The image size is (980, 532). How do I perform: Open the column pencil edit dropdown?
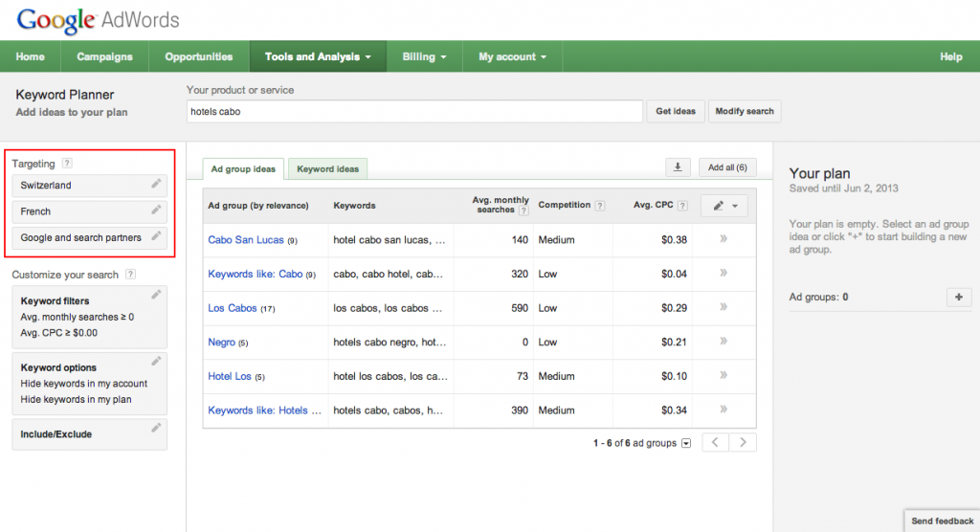(x=724, y=206)
